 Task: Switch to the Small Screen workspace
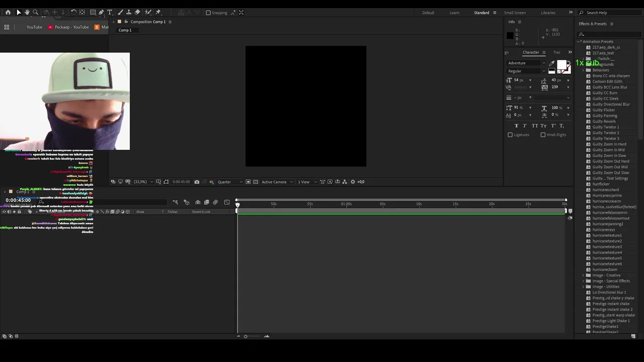(x=515, y=13)
